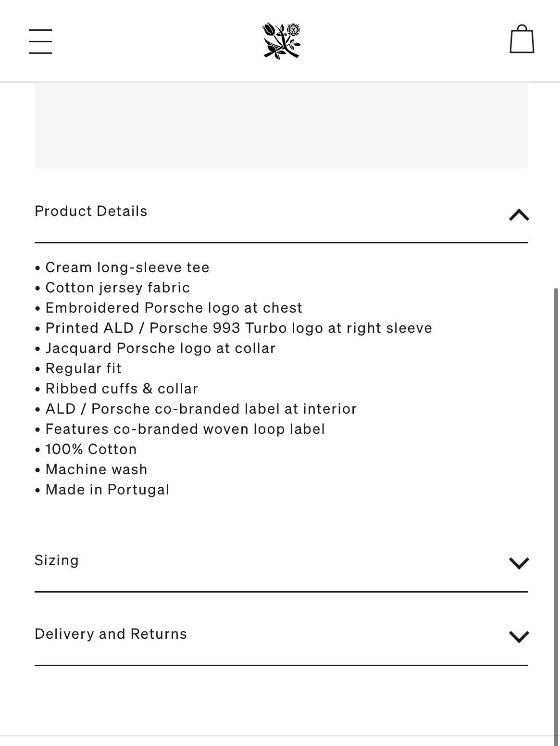Open the shopping bag
Image resolution: width=560 pixels, height=746 pixels.
522,39
